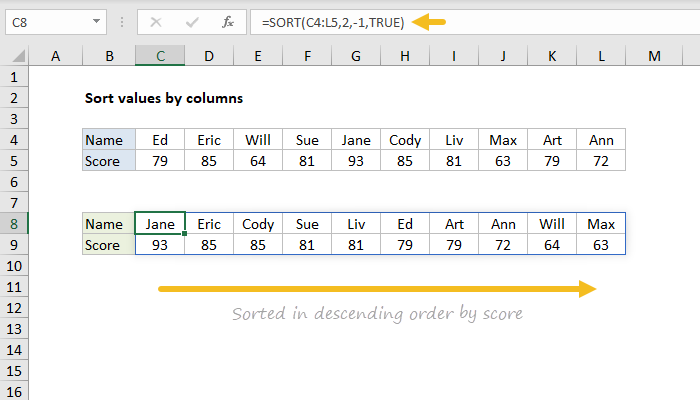
Task: Select row 5 header
Action: click(x=14, y=161)
